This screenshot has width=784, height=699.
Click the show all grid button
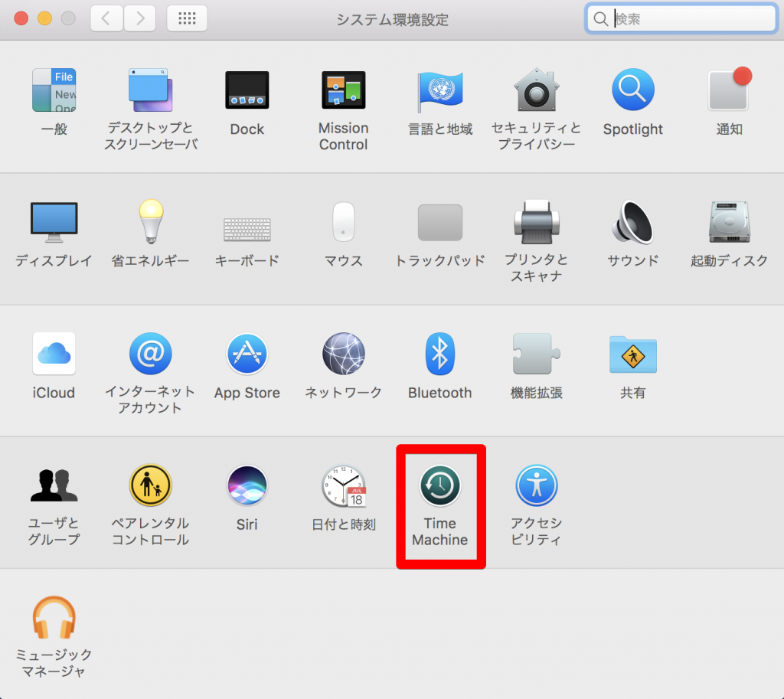point(187,18)
